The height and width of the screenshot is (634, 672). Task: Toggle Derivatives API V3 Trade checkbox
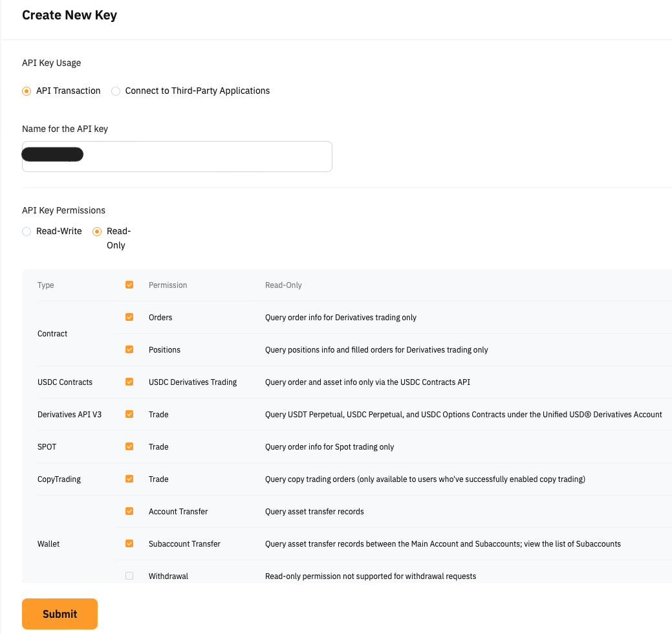[129, 414]
